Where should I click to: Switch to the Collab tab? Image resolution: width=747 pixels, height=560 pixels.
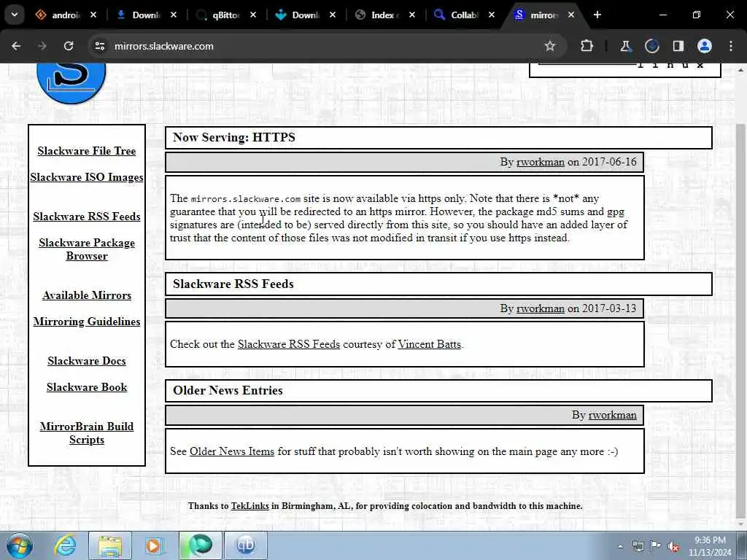point(463,15)
